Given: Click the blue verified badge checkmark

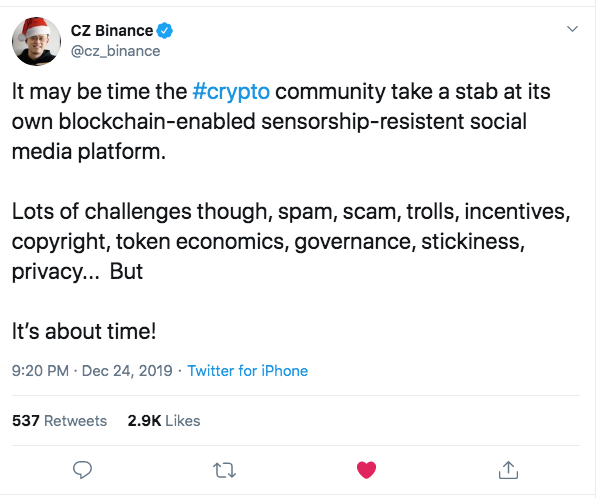Looking at the screenshot, I should pos(165,31).
